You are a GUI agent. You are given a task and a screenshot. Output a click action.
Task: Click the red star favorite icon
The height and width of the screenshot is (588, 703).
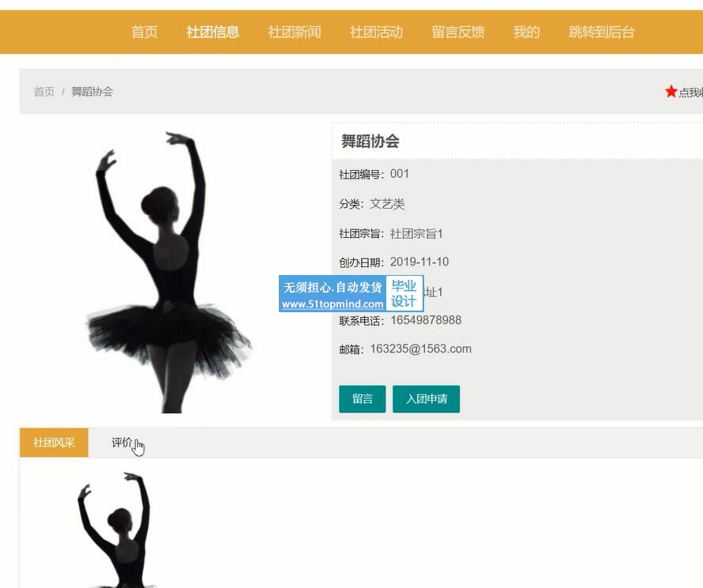point(671,92)
